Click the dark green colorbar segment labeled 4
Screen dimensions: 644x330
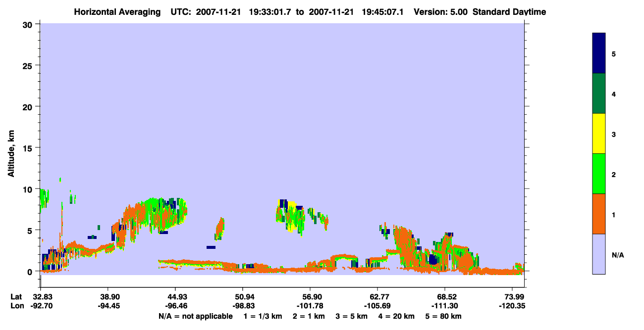click(599, 94)
